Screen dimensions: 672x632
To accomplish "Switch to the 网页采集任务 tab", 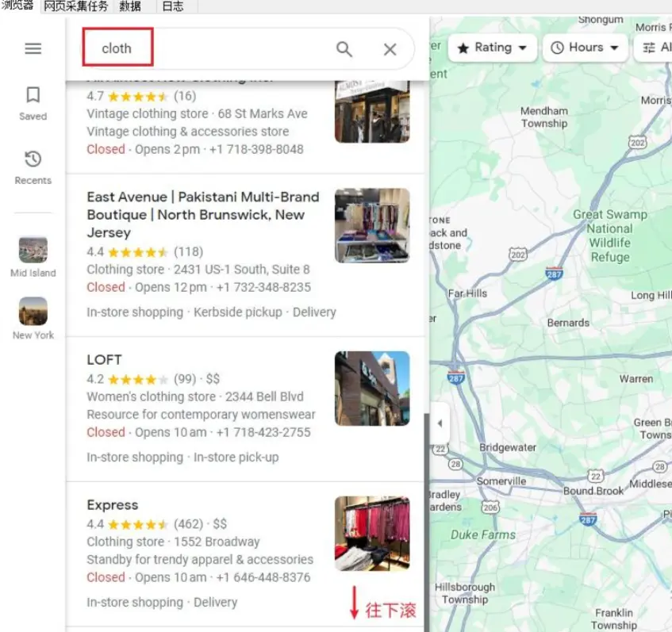I will (x=75, y=6).
